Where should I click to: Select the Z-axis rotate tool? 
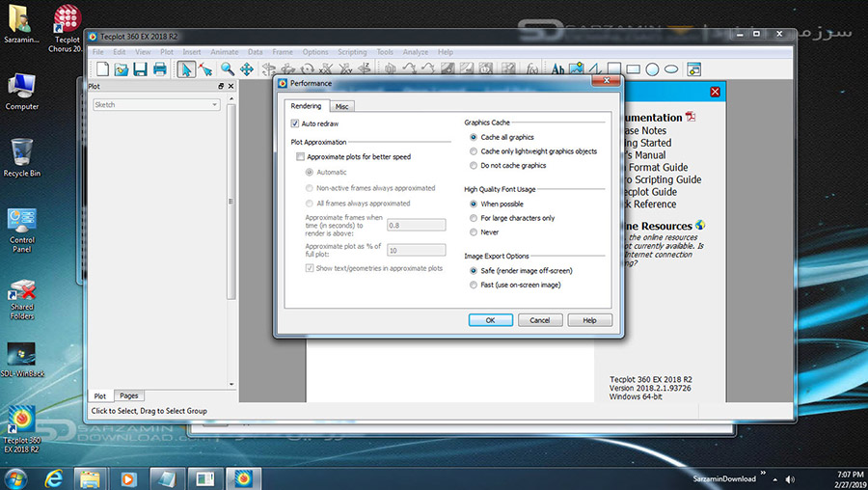click(x=365, y=69)
